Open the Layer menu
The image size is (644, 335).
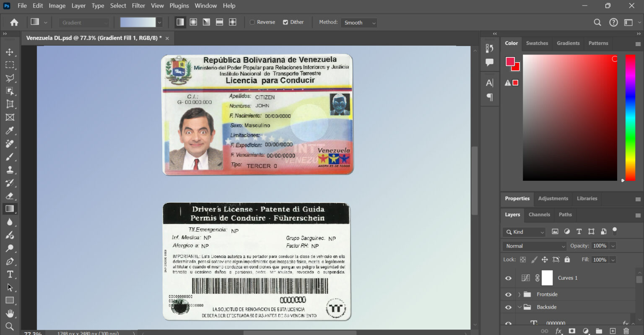[x=78, y=6]
